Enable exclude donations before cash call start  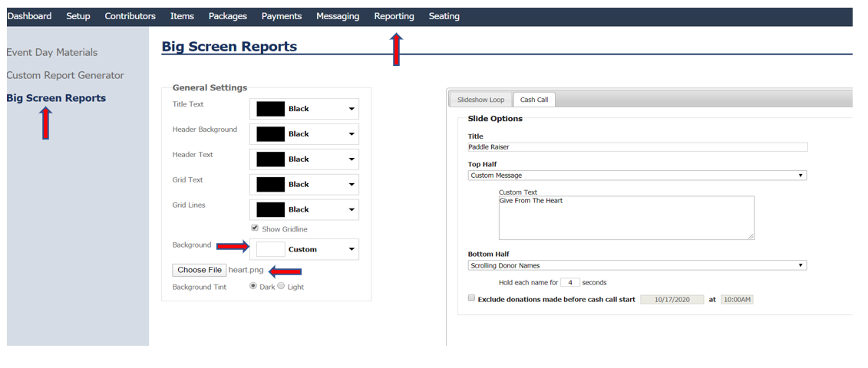[x=471, y=299]
